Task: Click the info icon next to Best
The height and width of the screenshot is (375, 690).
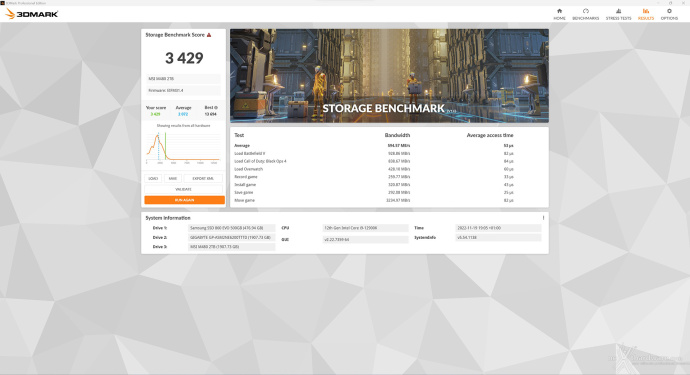Action: click(216, 107)
